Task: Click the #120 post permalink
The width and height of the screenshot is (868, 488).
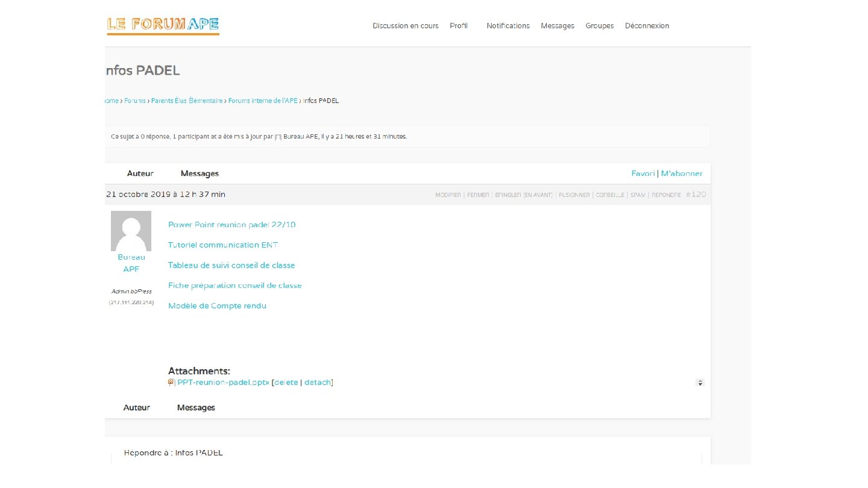Action: click(x=696, y=195)
